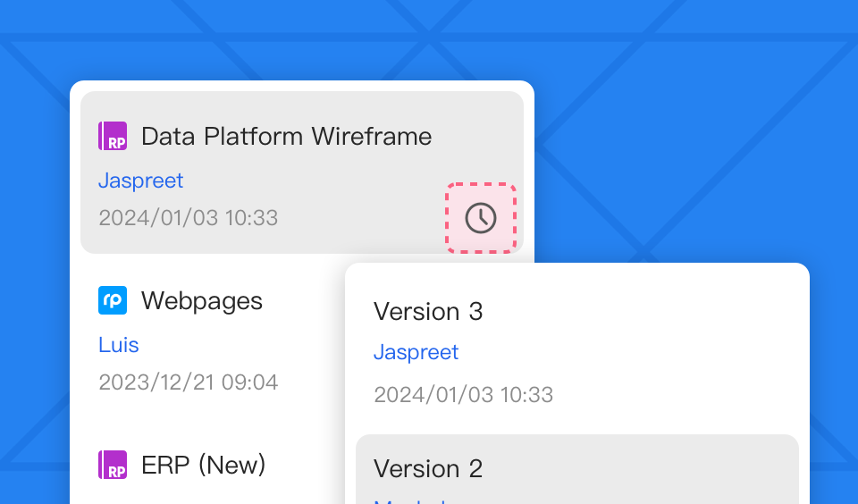This screenshot has width=858, height=504.
Task: Open the Webpages file title
Action: 202,300
